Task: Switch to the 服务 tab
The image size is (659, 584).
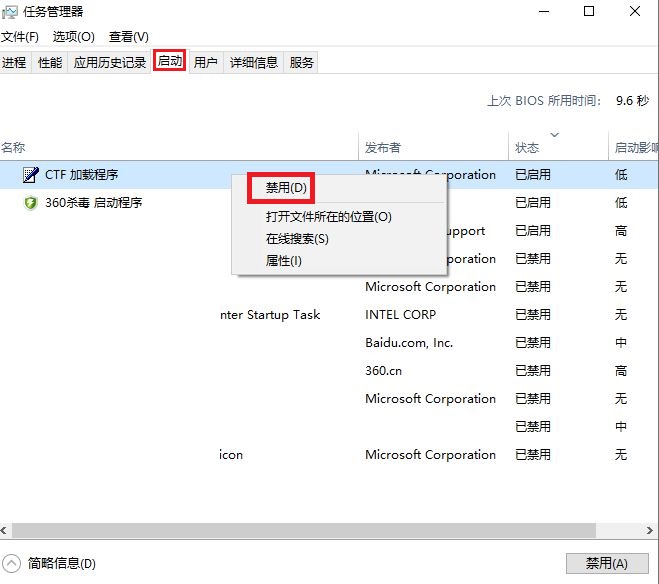Action: pyautogui.click(x=302, y=62)
